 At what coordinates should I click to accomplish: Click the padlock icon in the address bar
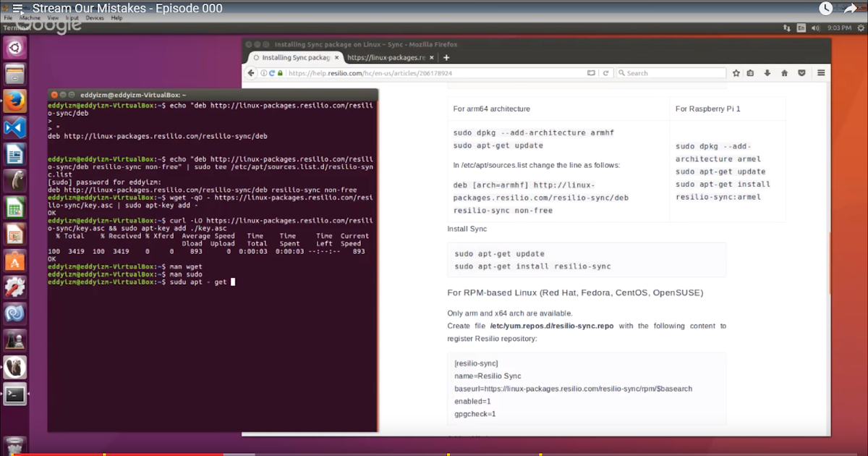point(281,72)
